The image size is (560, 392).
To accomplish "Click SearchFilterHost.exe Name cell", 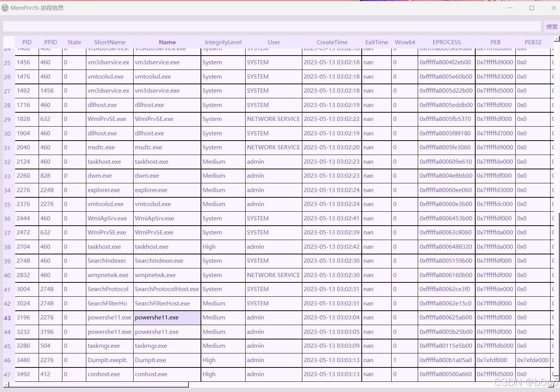I will coord(167,304).
